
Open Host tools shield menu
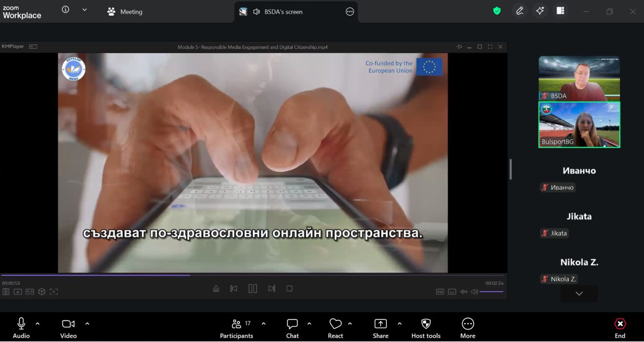pyautogui.click(x=426, y=328)
